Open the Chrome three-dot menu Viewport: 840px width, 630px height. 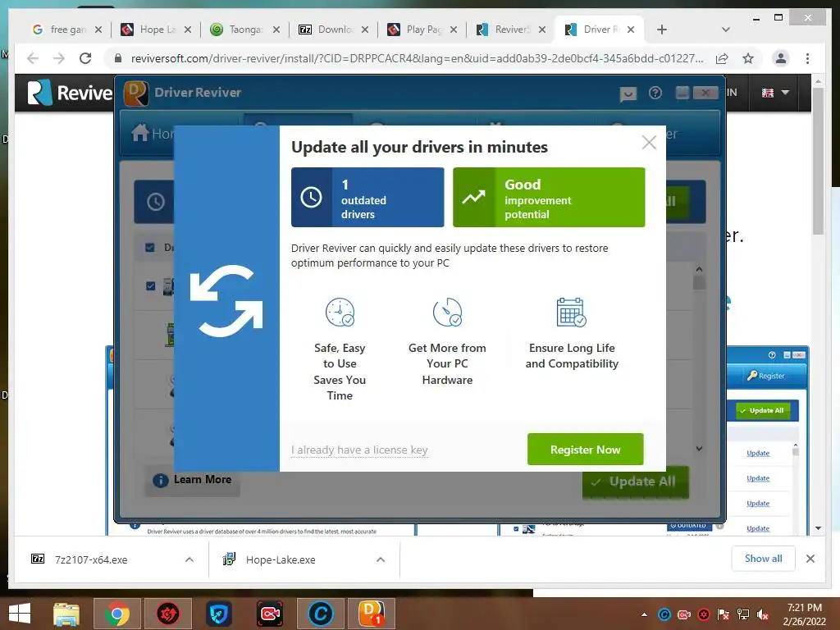[x=807, y=58]
